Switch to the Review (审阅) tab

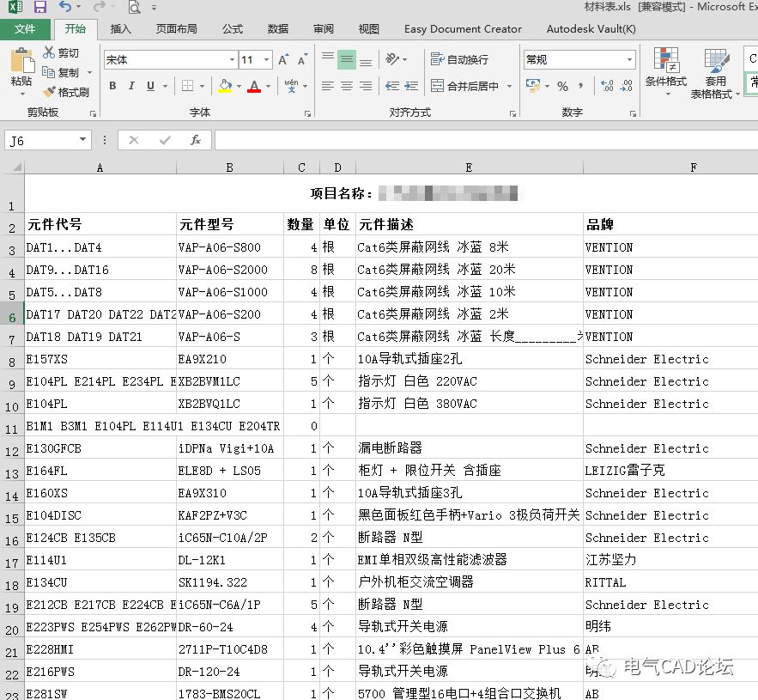pyautogui.click(x=324, y=29)
